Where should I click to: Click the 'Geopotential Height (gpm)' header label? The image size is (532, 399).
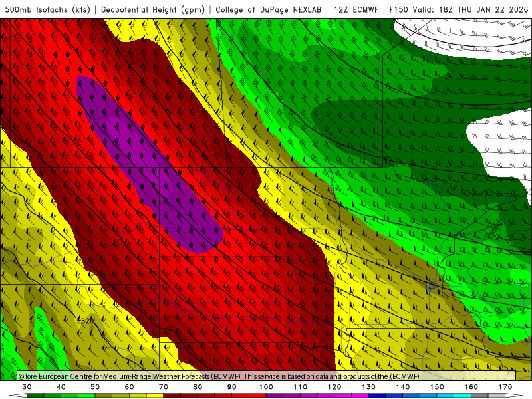tap(153, 9)
